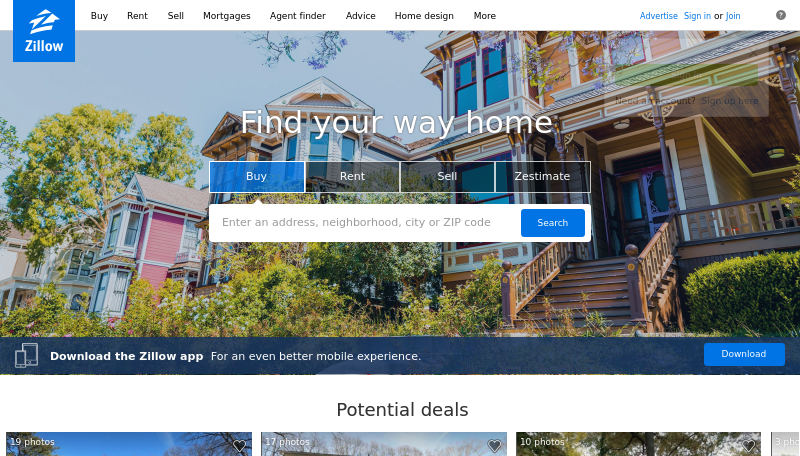The height and width of the screenshot is (456, 800).
Task: Switch to the Zestimate search tab
Action: click(542, 176)
